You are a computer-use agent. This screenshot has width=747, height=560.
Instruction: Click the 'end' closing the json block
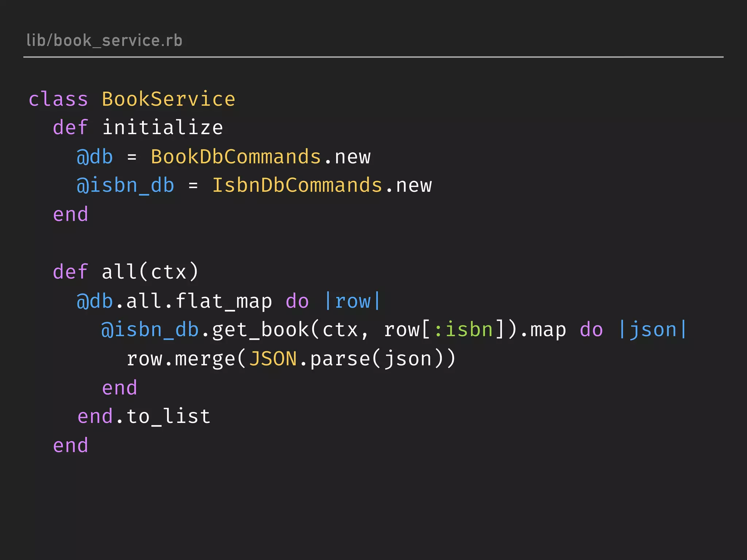click(x=120, y=388)
